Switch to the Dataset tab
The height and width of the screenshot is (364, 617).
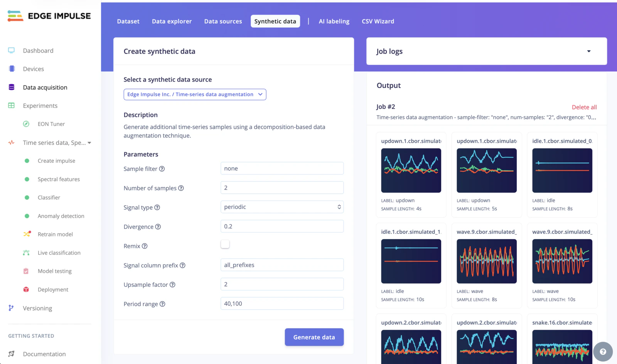click(x=128, y=21)
